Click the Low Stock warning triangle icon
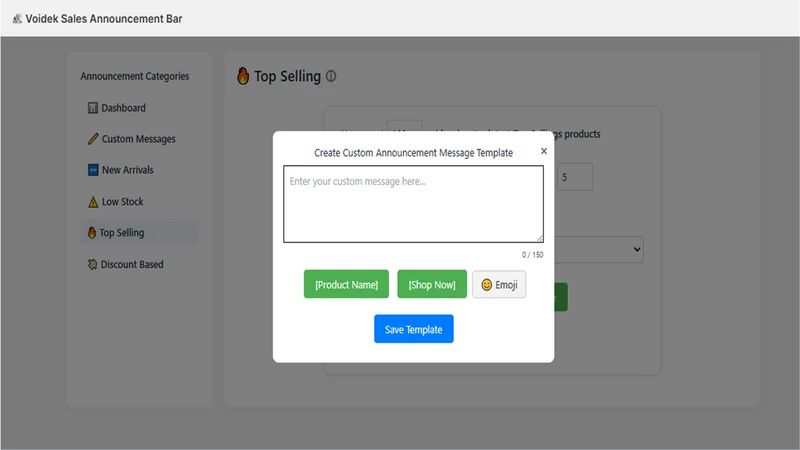The width and height of the screenshot is (800, 450). (x=93, y=202)
